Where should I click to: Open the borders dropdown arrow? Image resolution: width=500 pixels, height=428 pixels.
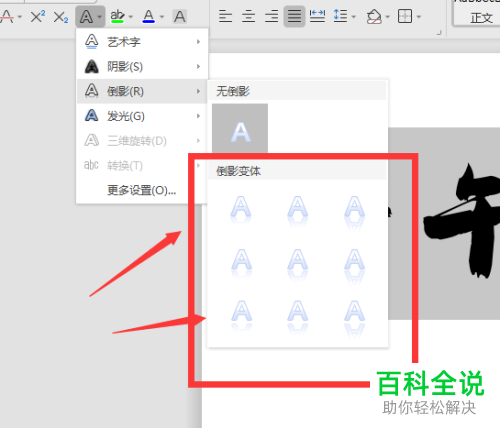click(x=419, y=16)
